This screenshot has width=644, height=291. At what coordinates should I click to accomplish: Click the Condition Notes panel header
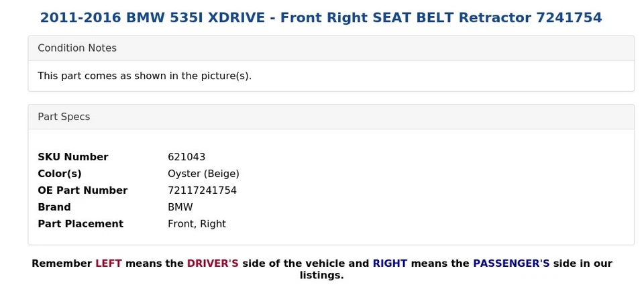coord(77,48)
